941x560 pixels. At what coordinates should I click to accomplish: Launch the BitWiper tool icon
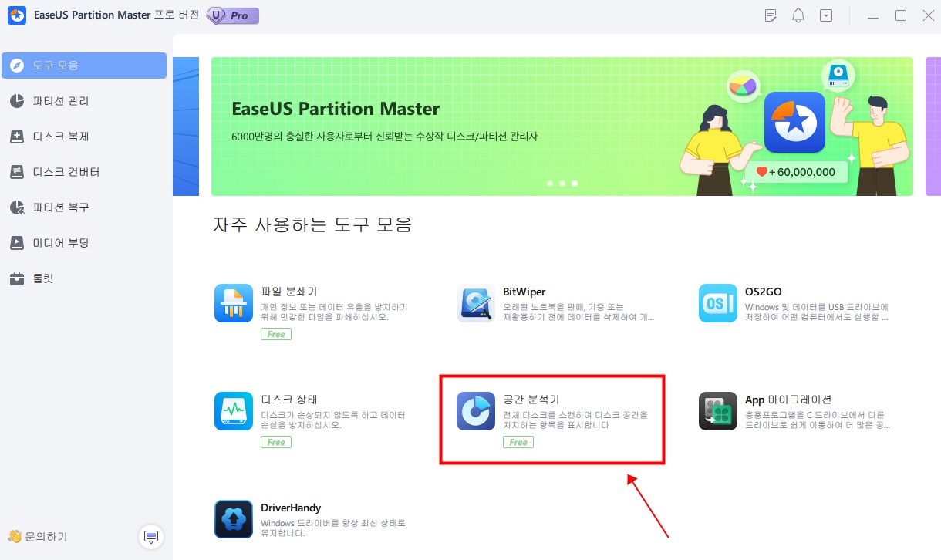[476, 303]
